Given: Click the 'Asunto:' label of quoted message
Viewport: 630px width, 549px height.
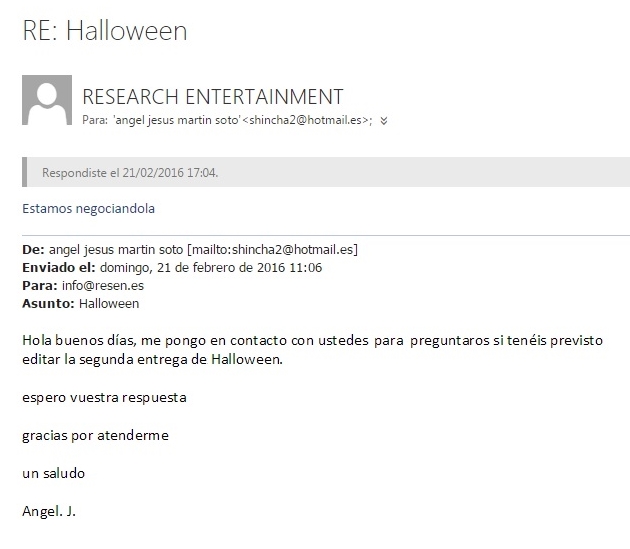Looking at the screenshot, I should (x=47, y=304).
